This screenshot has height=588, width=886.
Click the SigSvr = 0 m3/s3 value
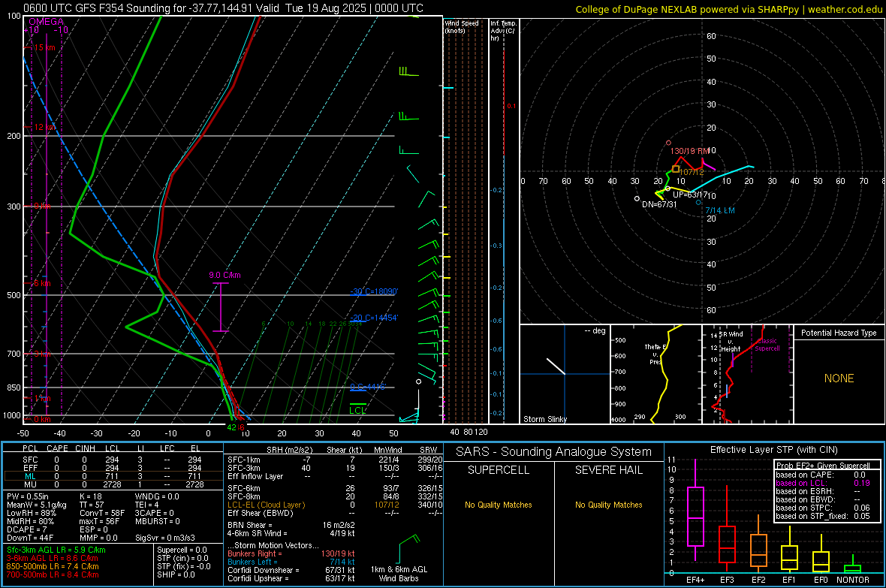tap(165, 538)
